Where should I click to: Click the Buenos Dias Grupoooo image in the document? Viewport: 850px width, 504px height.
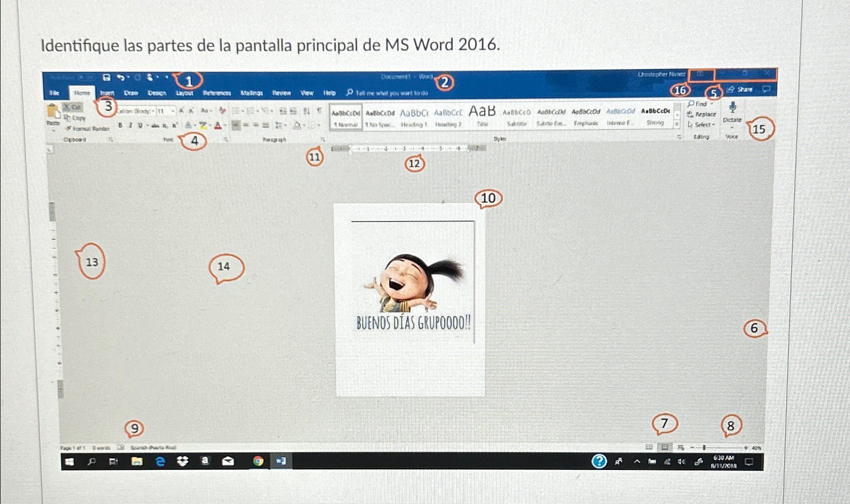tap(413, 292)
